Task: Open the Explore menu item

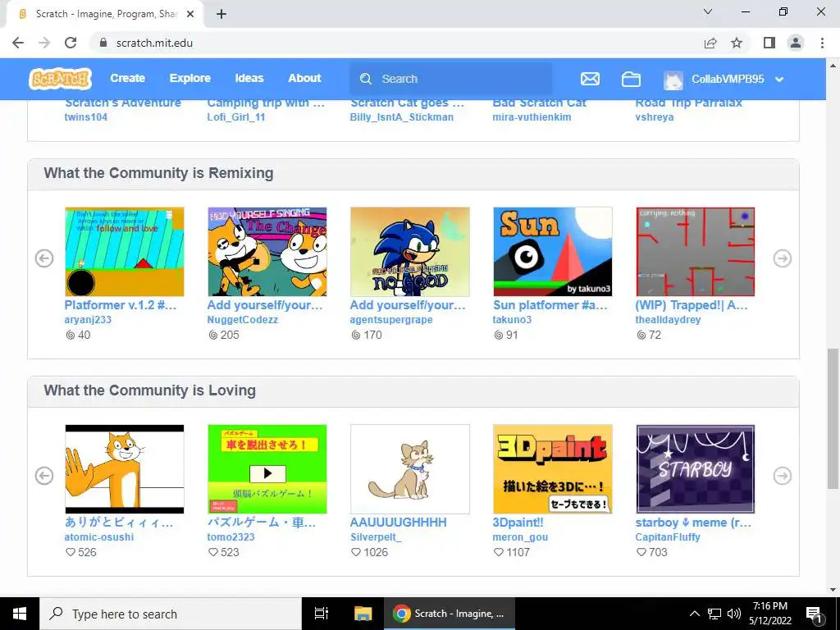Action: [190, 78]
